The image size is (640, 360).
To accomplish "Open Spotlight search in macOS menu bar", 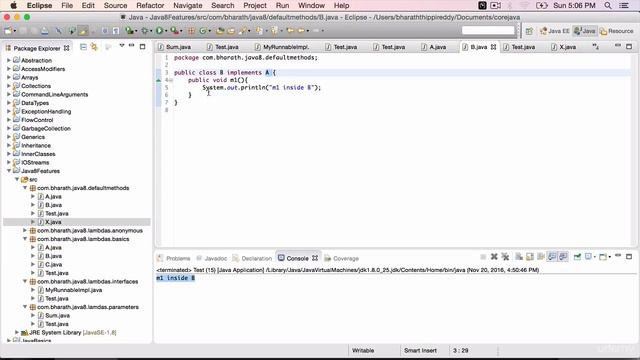I will 608,5.
